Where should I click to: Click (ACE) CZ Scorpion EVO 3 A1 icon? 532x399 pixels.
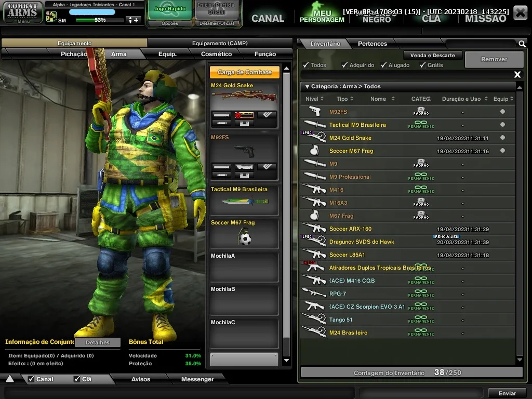point(314,306)
